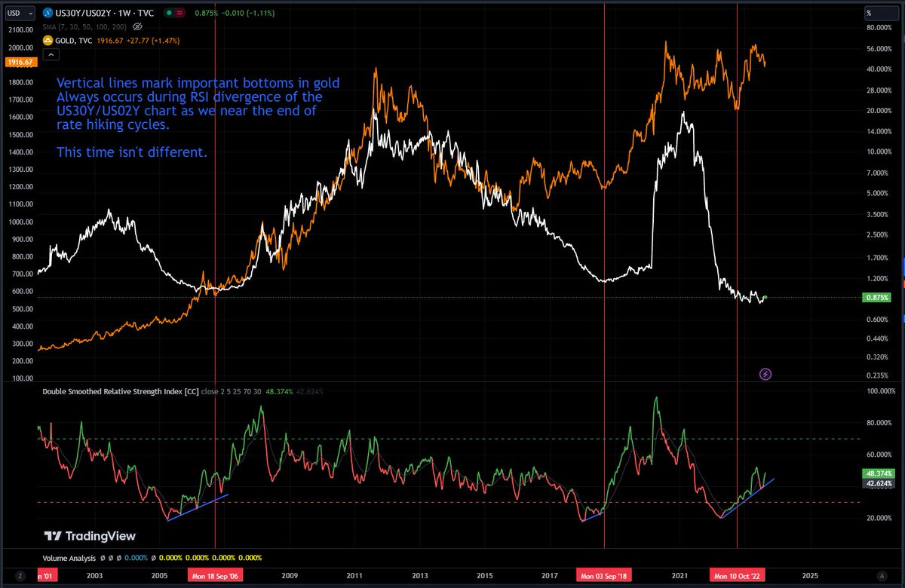This screenshot has height=588, width=905.
Task: Click the US30Y/US02Y symbol logo icon
Action: coord(48,14)
